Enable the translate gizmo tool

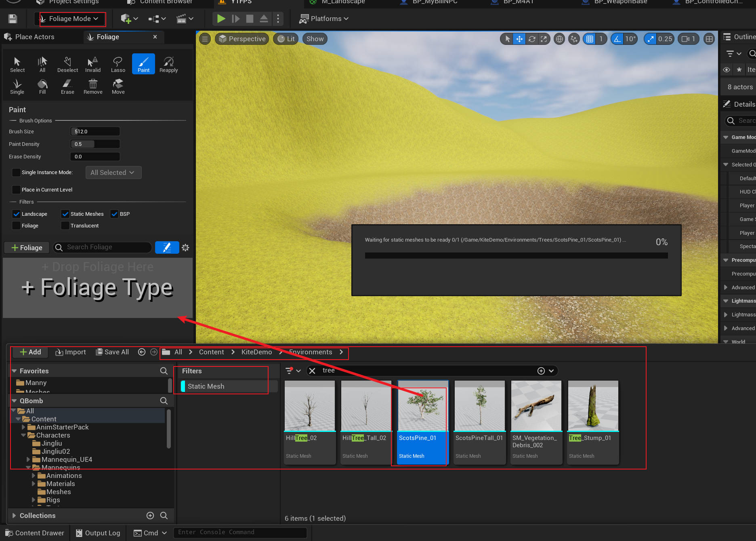(x=519, y=39)
